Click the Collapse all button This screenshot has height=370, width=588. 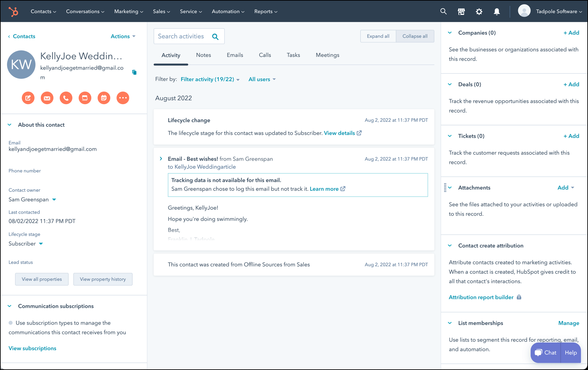415,36
